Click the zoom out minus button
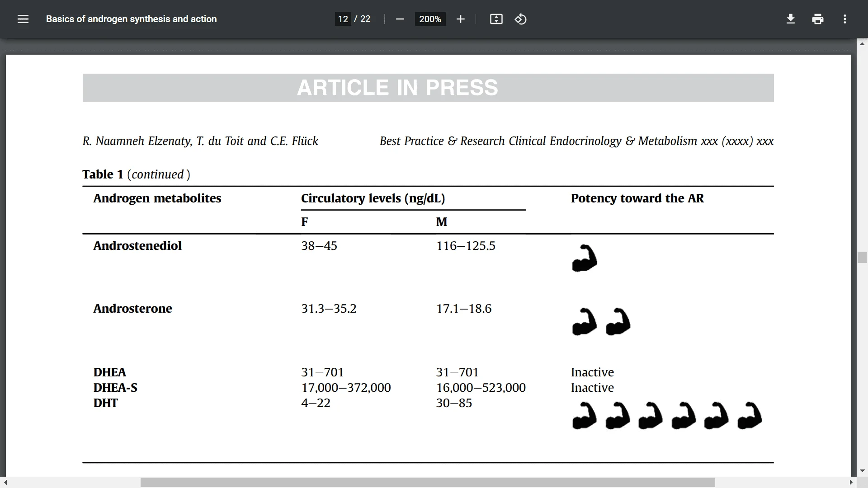This screenshot has width=868, height=488. tap(400, 19)
